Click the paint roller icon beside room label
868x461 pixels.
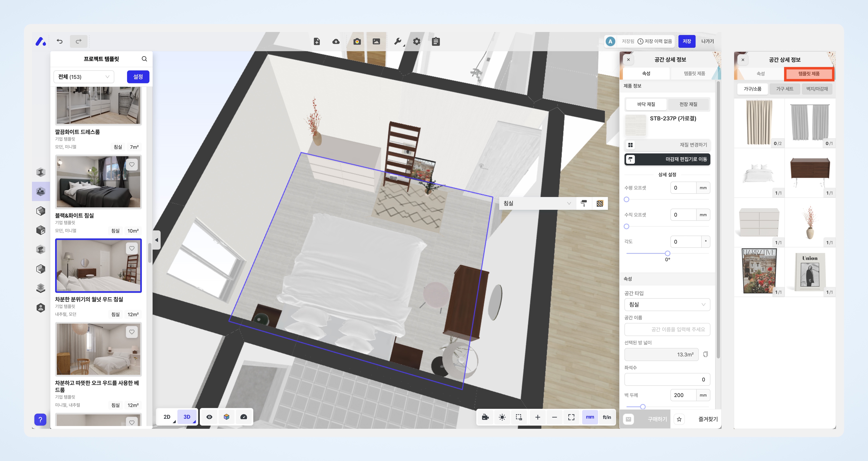(x=584, y=203)
